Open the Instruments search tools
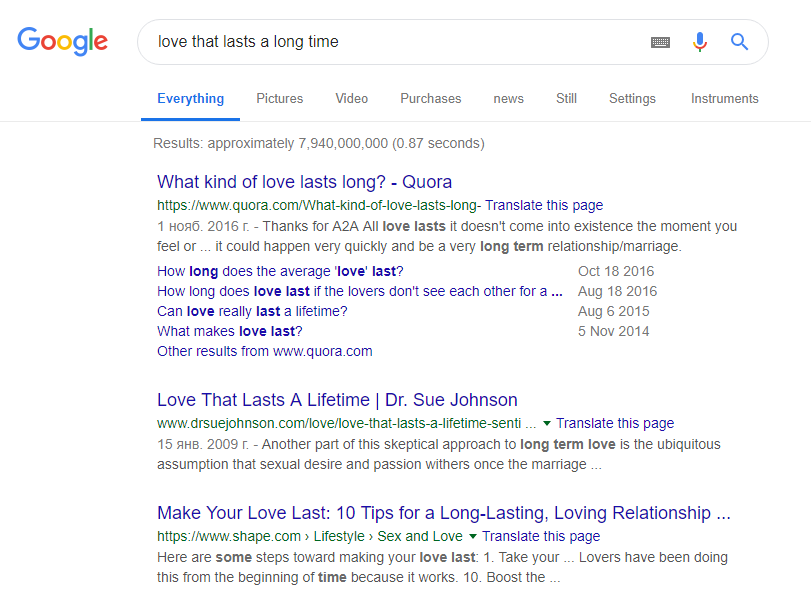This screenshot has height=595, width=811. click(725, 98)
